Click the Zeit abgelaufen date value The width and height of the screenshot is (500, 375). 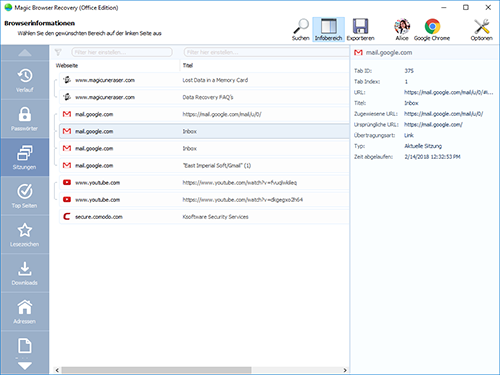pos(432,157)
